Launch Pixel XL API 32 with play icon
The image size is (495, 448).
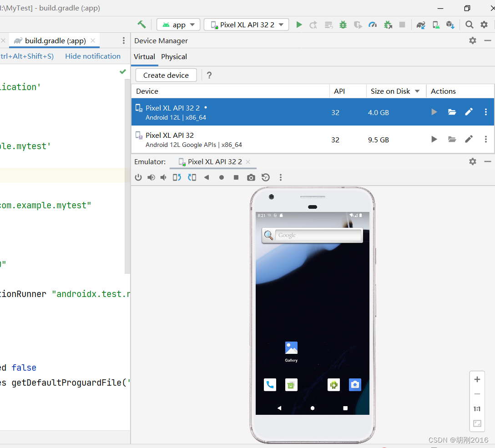[434, 140]
